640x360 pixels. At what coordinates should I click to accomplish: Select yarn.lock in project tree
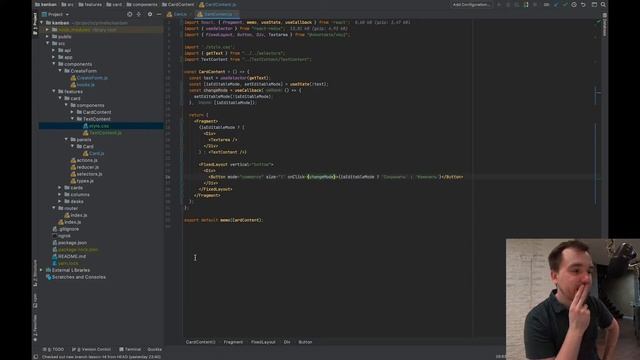tap(65, 263)
